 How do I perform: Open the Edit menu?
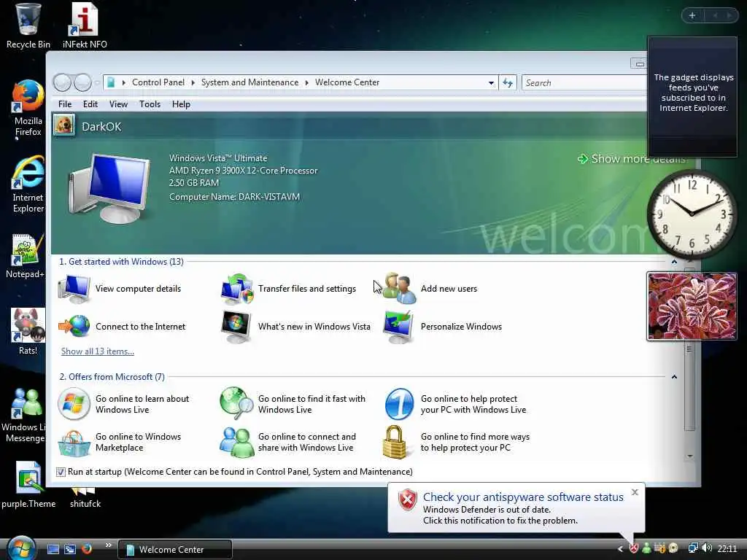(x=90, y=104)
